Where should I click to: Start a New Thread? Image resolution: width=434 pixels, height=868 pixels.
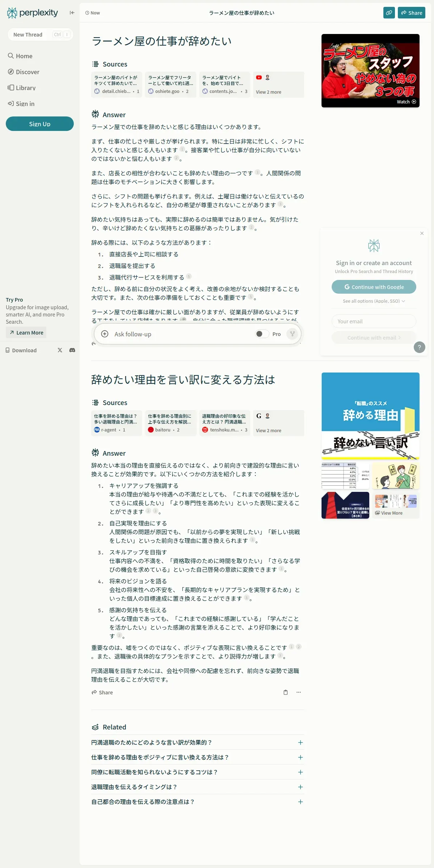pyautogui.click(x=40, y=34)
